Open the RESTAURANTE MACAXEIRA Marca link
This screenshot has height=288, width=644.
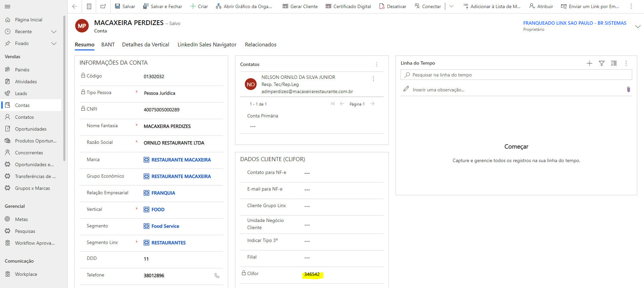pos(181,160)
